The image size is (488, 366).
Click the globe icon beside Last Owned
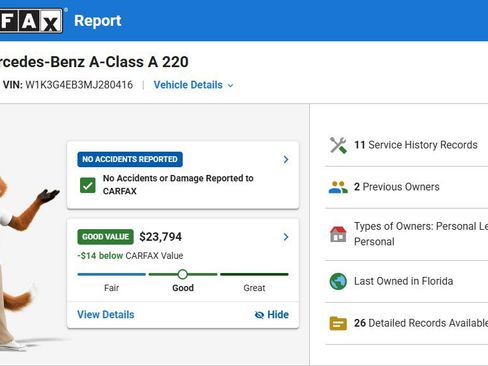(338, 281)
